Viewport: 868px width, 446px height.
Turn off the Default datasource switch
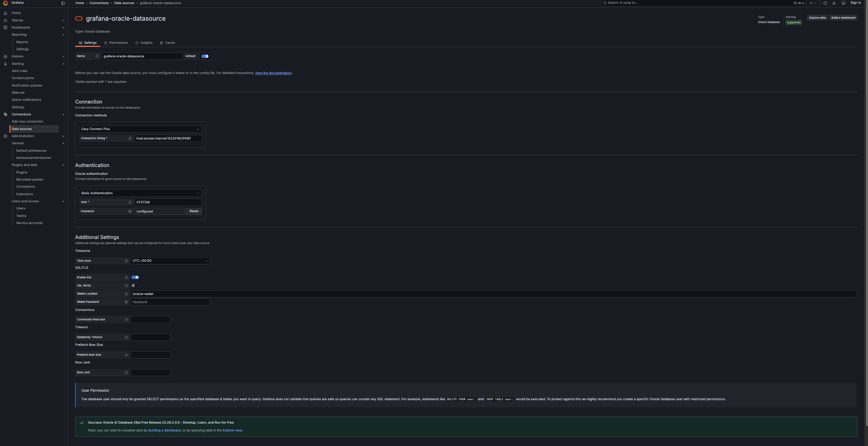click(205, 56)
